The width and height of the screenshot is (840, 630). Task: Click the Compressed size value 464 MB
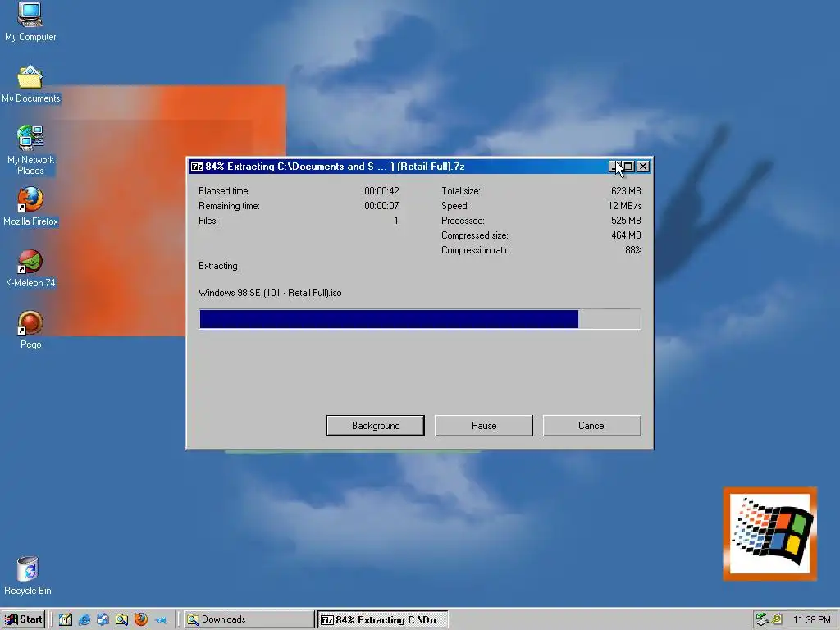[x=626, y=235]
